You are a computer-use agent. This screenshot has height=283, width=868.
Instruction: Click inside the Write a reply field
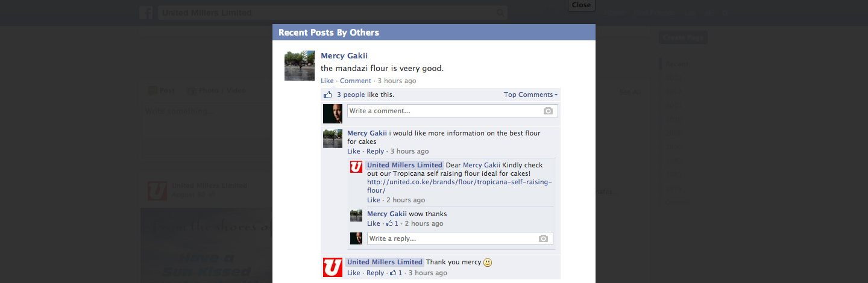[x=460, y=238]
